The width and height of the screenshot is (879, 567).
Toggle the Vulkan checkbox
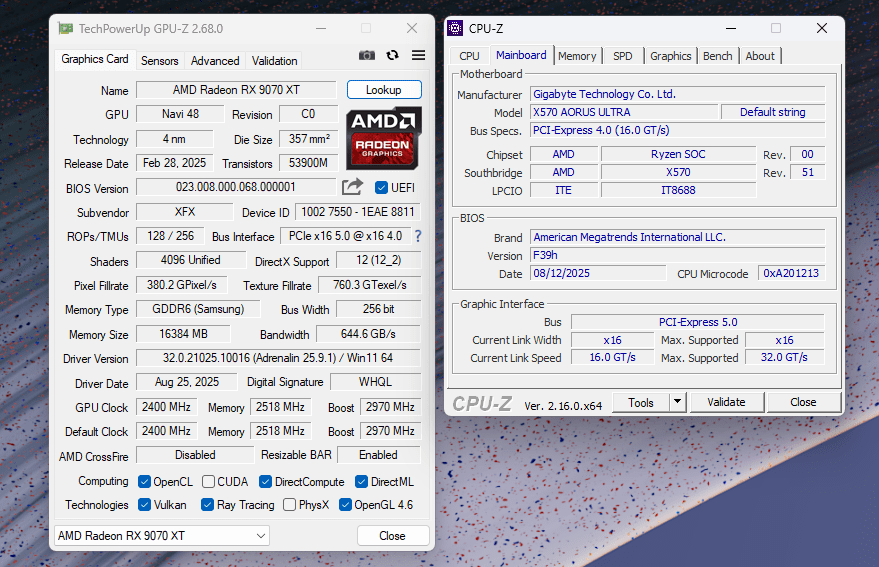144,505
